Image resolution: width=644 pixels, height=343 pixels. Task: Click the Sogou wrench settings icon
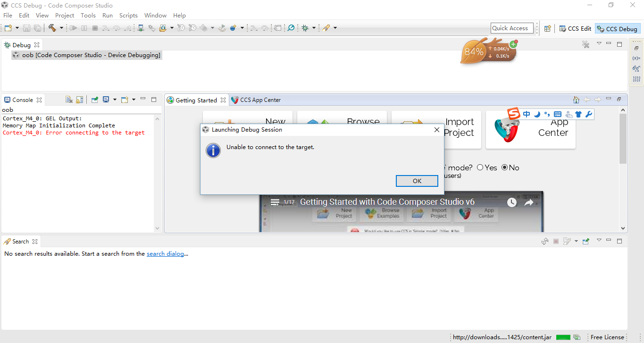[588, 114]
